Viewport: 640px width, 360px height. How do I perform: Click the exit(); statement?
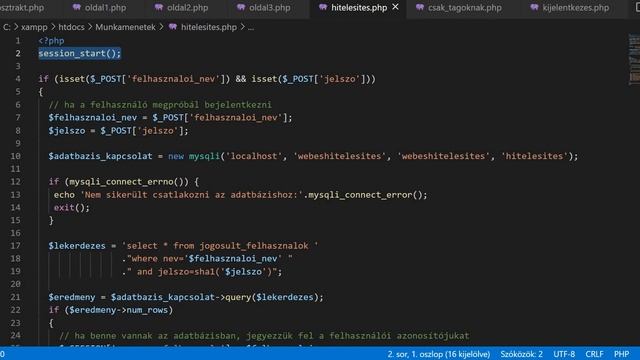71,208
